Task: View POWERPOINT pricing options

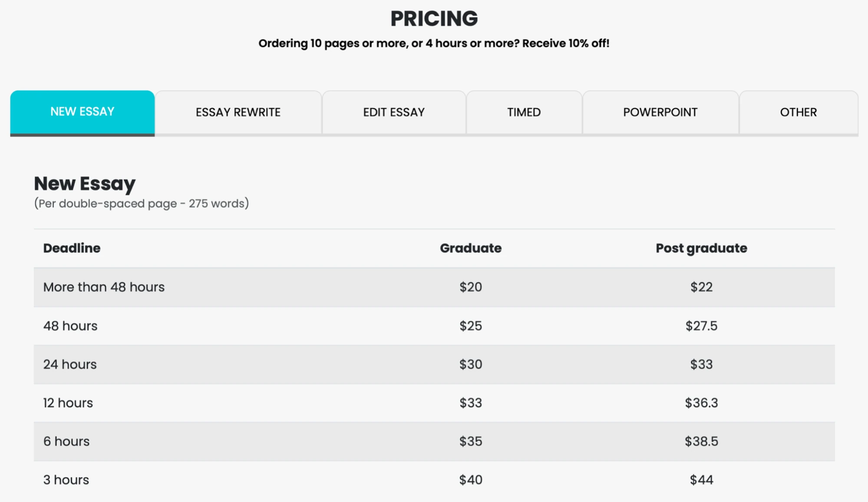Action: pos(660,112)
